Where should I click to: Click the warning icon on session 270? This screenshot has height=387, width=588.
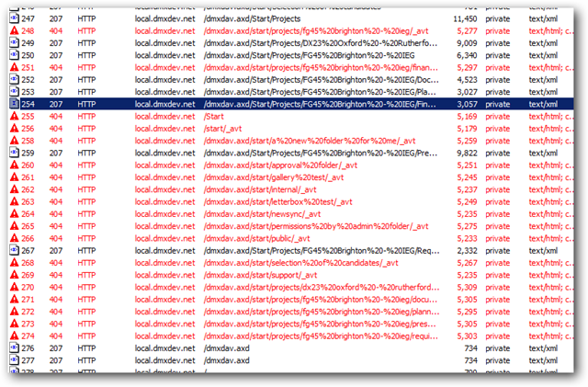[x=15, y=287]
